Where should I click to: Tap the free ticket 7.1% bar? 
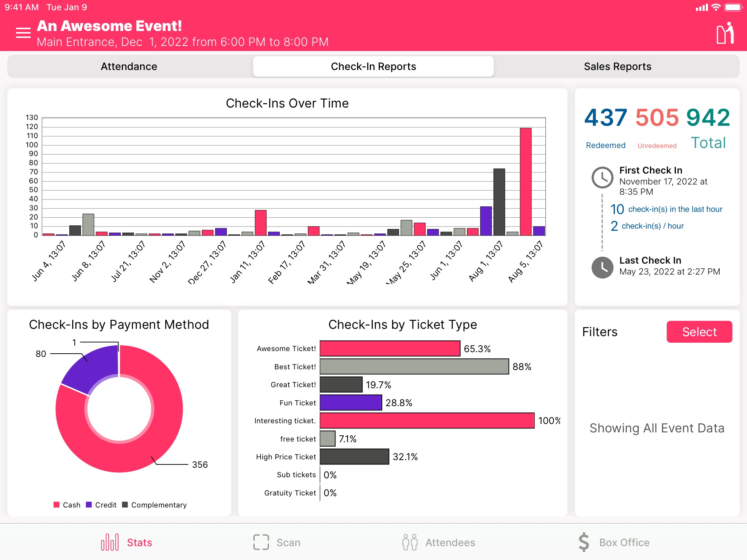328,439
